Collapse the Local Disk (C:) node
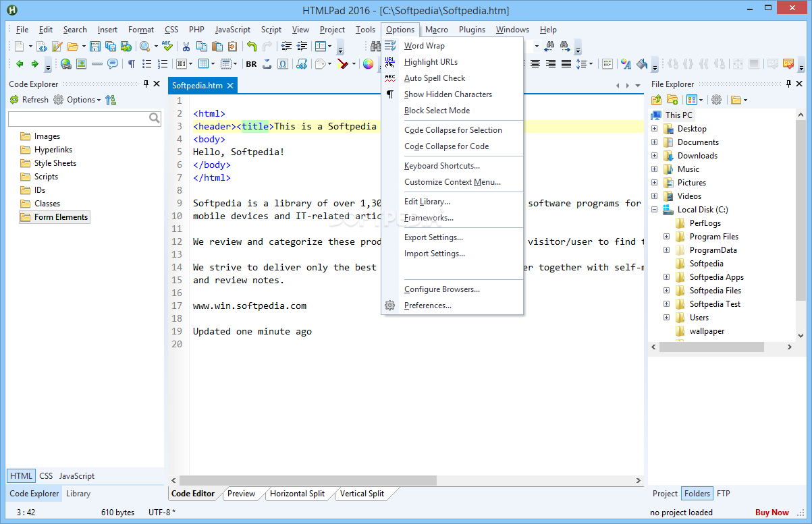Viewport: 812px width, 524px height. click(x=654, y=210)
